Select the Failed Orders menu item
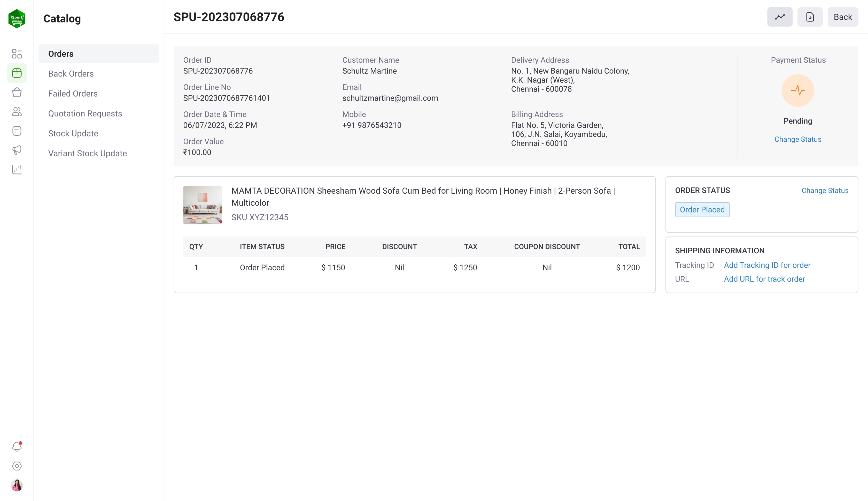Viewport: 868px width, 501px height. (x=73, y=94)
